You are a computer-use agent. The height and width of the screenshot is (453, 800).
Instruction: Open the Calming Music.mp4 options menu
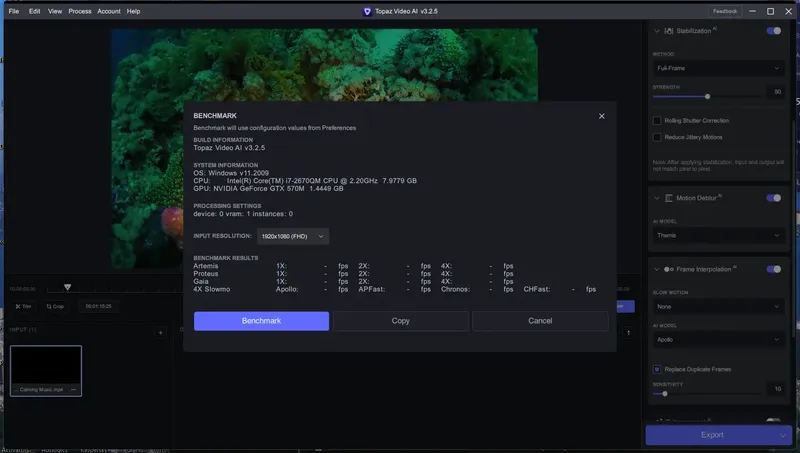[73, 390]
